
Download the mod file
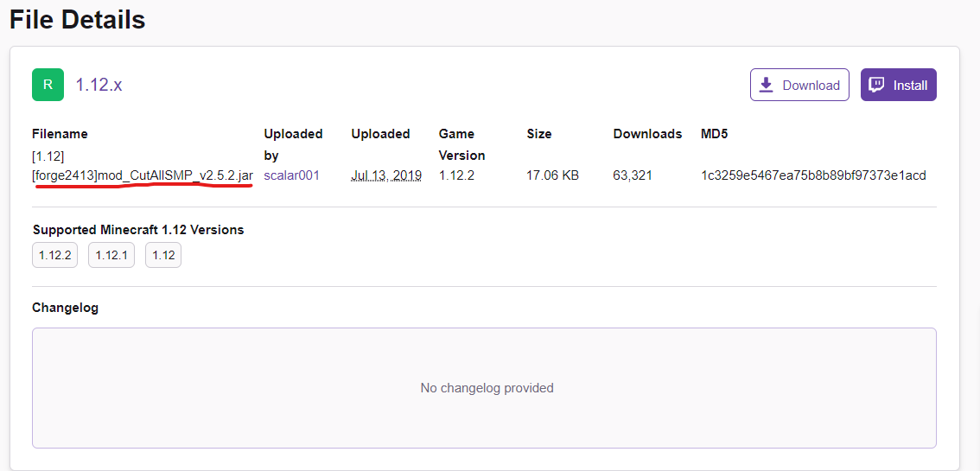[x=799, y=85]
